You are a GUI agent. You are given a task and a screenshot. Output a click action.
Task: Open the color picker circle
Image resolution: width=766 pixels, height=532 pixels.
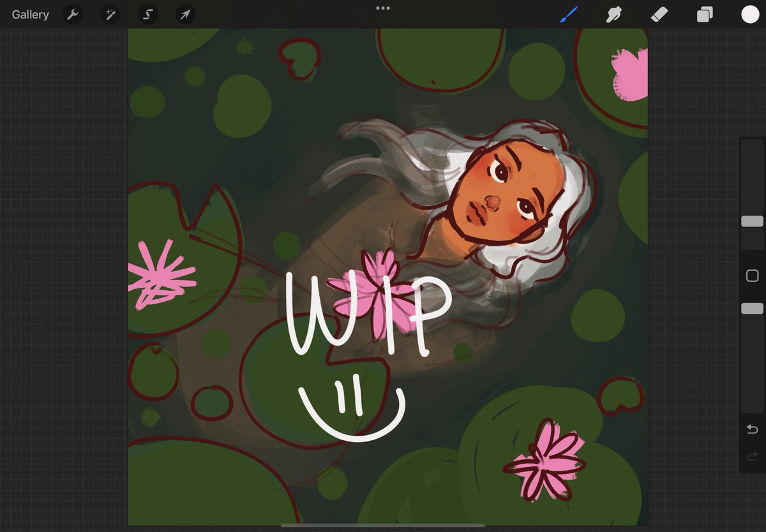coord(749,13)
